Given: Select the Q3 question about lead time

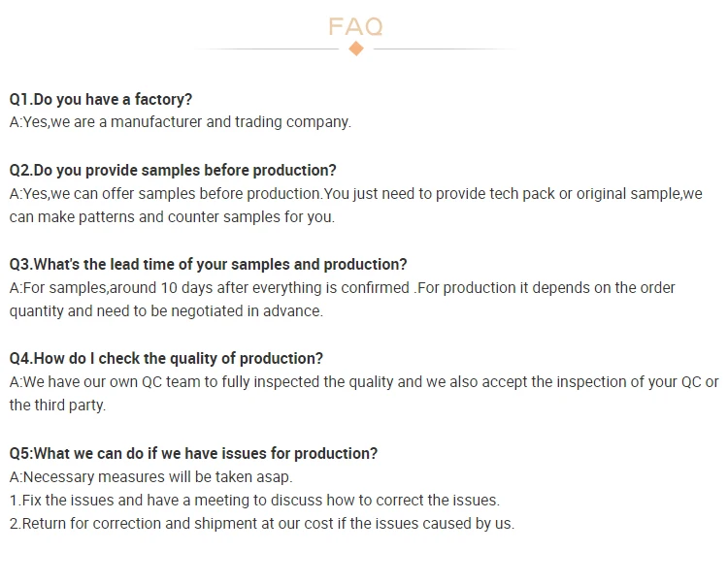Looking at the screenshot, I should pos(208,265).
